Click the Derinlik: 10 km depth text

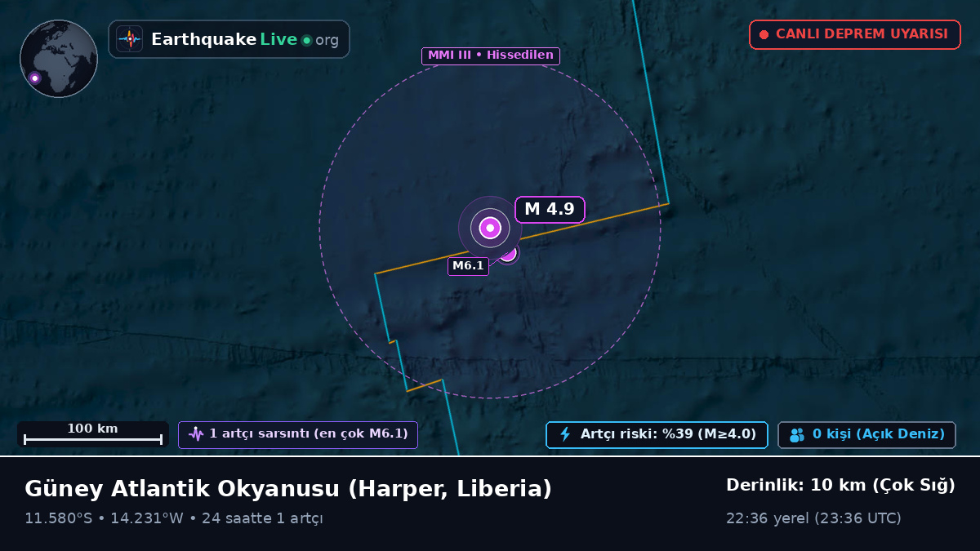(x=840, y=486)
